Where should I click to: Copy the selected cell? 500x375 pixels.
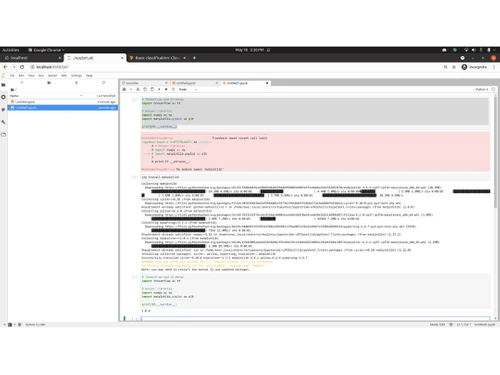[x=145, y=89]
